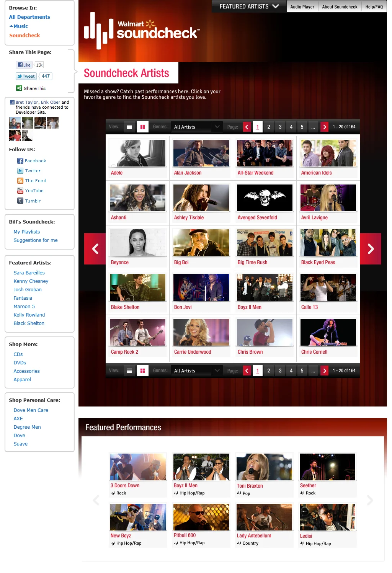Open the My Playlists link
The width and height of the screenshot is (392, 573).
point(27,232)
